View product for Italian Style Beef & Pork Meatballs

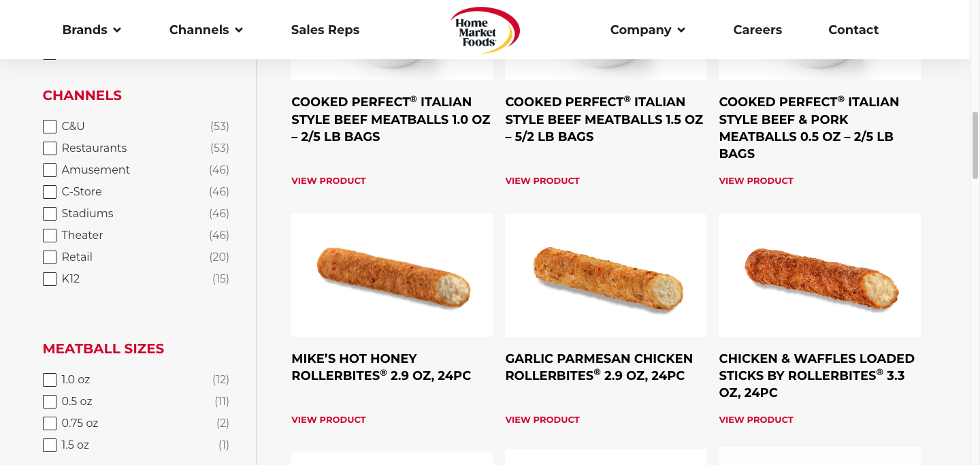(756, 181)
